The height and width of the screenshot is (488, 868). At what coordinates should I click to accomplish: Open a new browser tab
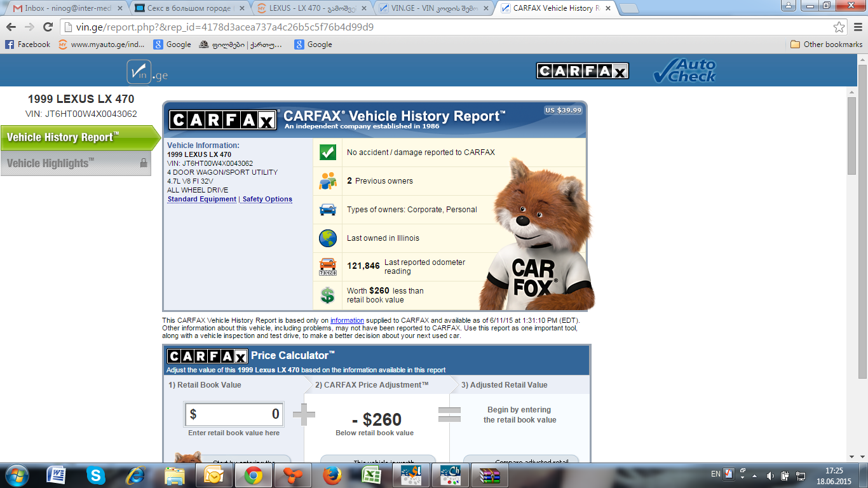pos(628,8)
